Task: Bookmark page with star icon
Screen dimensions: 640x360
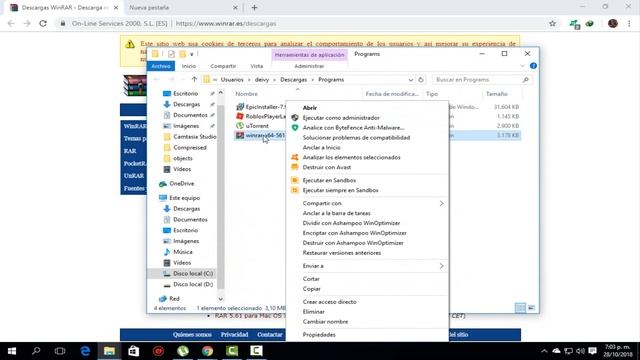Action: (x=552, y=24)
